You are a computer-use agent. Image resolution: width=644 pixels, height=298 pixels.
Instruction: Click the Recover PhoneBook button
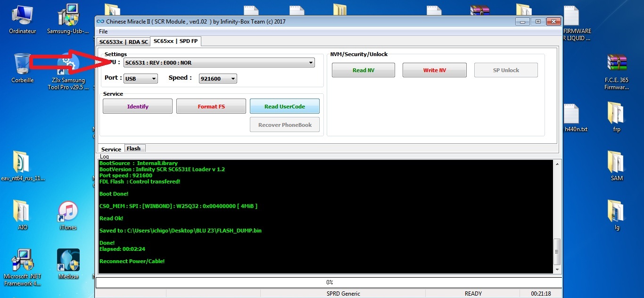pyautogui.click(x=285, y=125)
